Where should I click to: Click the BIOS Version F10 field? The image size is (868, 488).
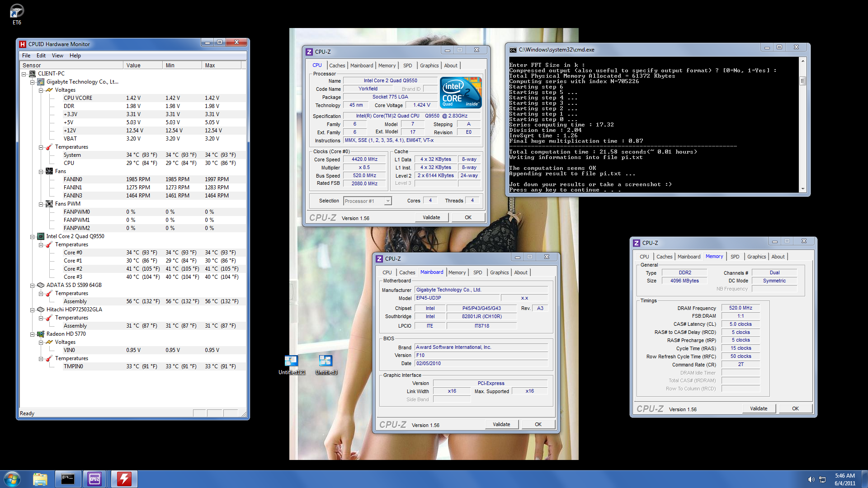481,356
